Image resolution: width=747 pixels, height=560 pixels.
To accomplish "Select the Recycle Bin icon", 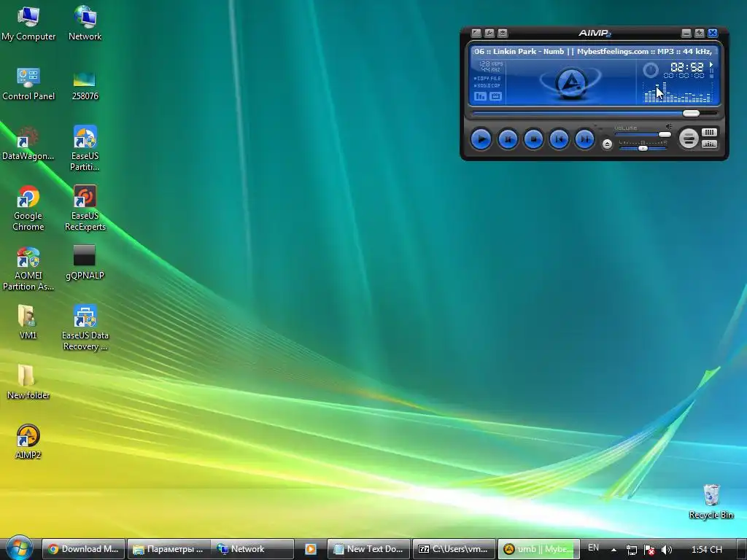I will [x=711, y=502].
